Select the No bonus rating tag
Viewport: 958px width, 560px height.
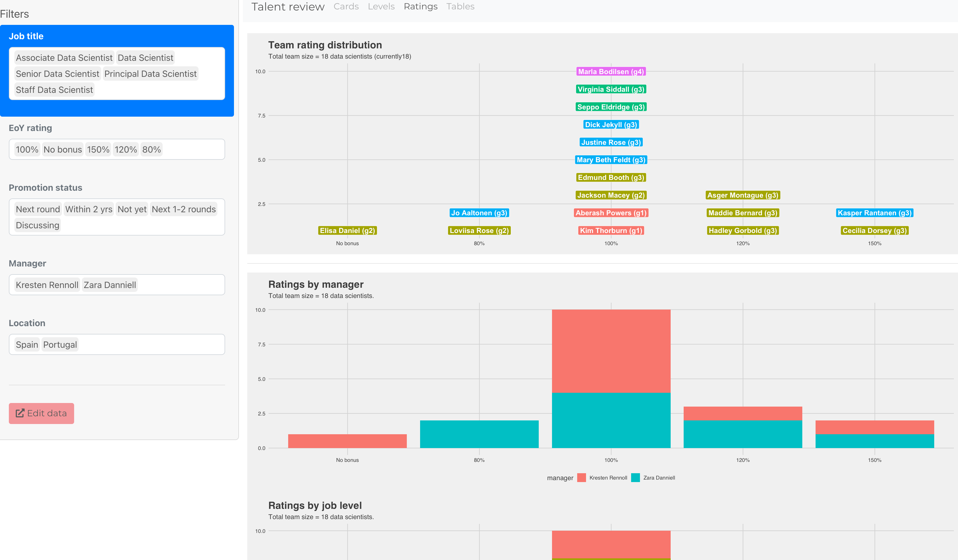point(63,149)
